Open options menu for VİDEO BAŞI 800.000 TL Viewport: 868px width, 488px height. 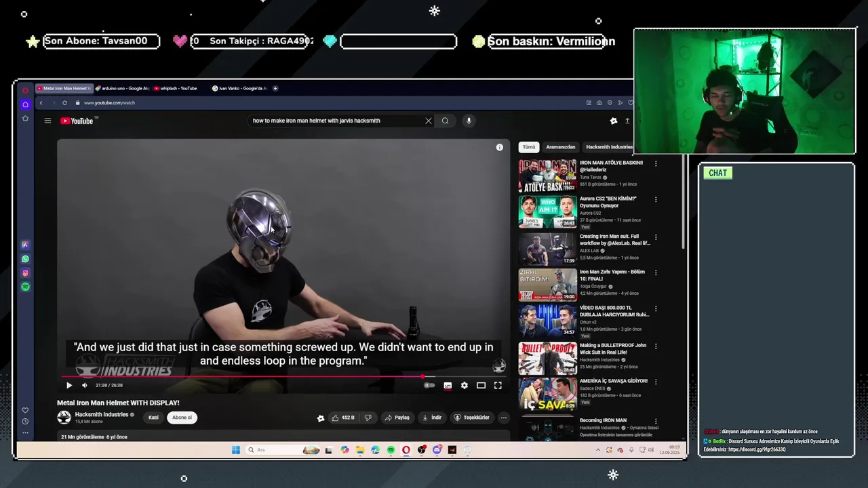(656, 308)
